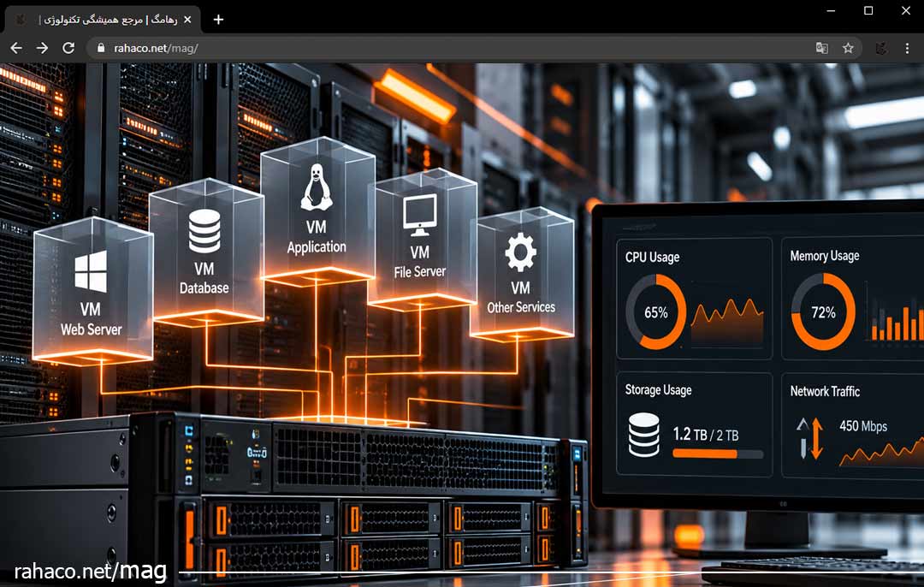This screenshot has height=587, width=924.
Task: Bookmark this page with the star
Action: click(848, 48)
